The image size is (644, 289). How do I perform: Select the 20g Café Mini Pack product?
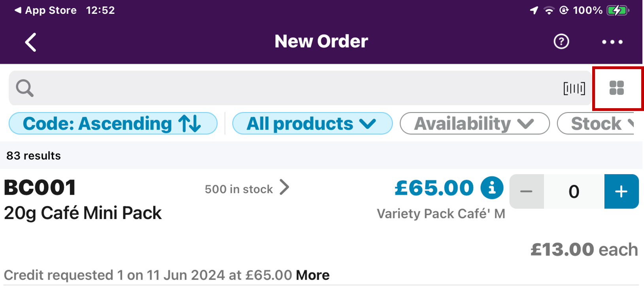coord(83,213)
